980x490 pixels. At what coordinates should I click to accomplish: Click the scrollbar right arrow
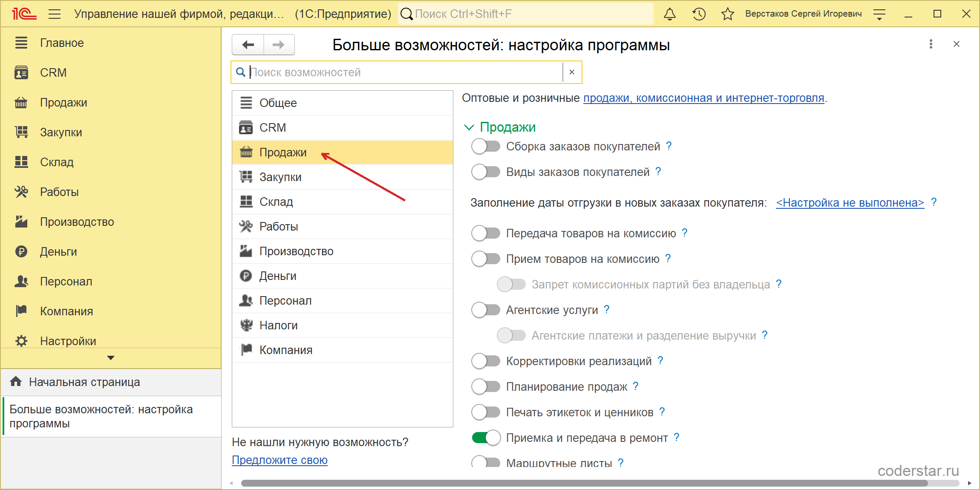click(x=969, y=483)
